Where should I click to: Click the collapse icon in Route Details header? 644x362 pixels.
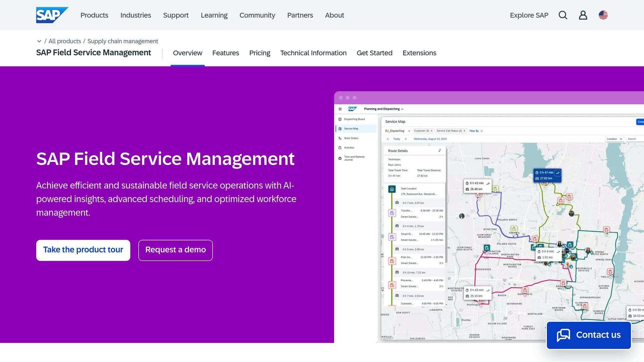tap(440, 151)
